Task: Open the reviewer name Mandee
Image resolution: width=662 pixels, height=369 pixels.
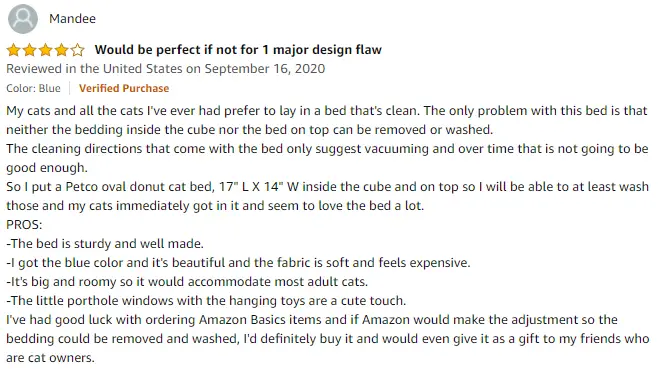Action: pos(72,19)
